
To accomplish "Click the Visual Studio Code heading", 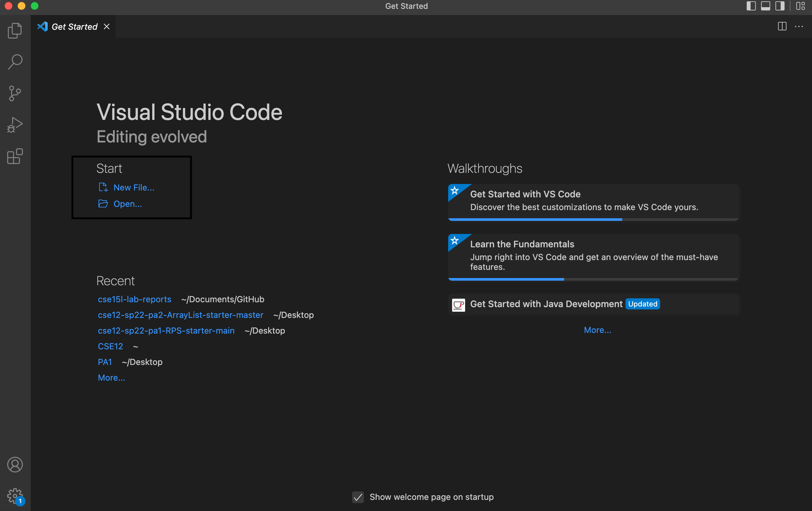I will [189, 112].
